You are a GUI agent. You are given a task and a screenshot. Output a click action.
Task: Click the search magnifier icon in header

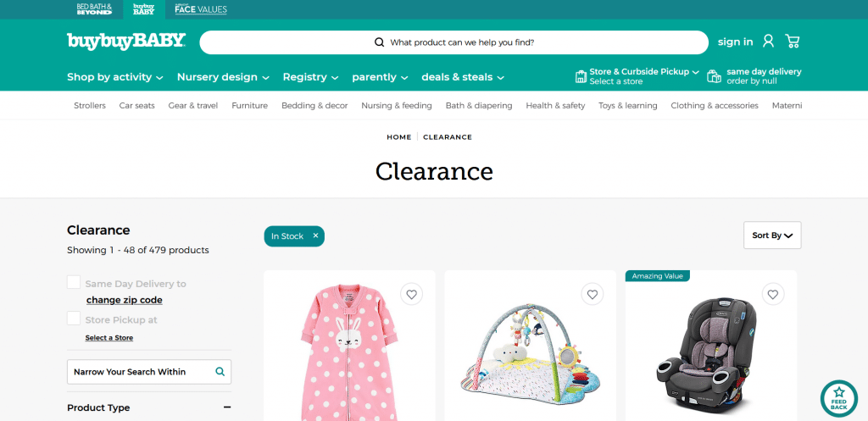coord(379,42)
